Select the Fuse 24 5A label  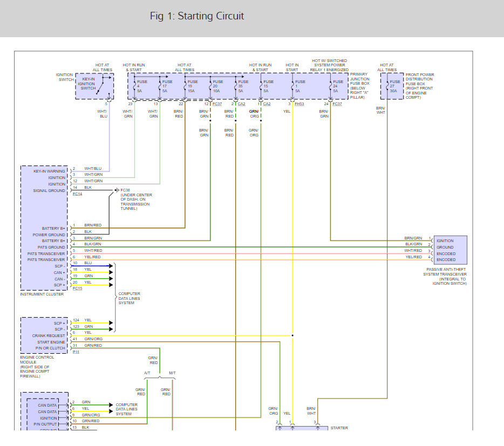pyautogui.click(x=338, y=86)
